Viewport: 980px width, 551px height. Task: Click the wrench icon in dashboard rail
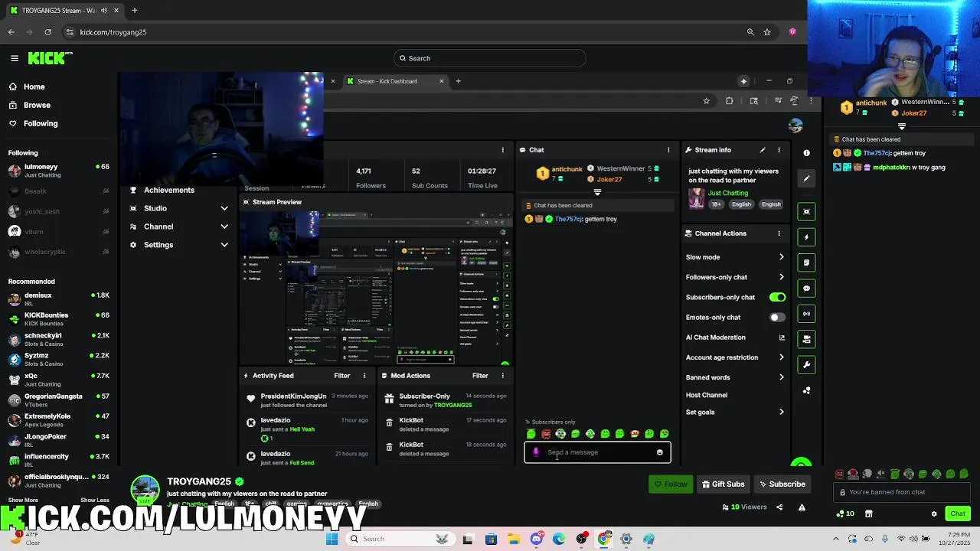[x=806, y=365]
